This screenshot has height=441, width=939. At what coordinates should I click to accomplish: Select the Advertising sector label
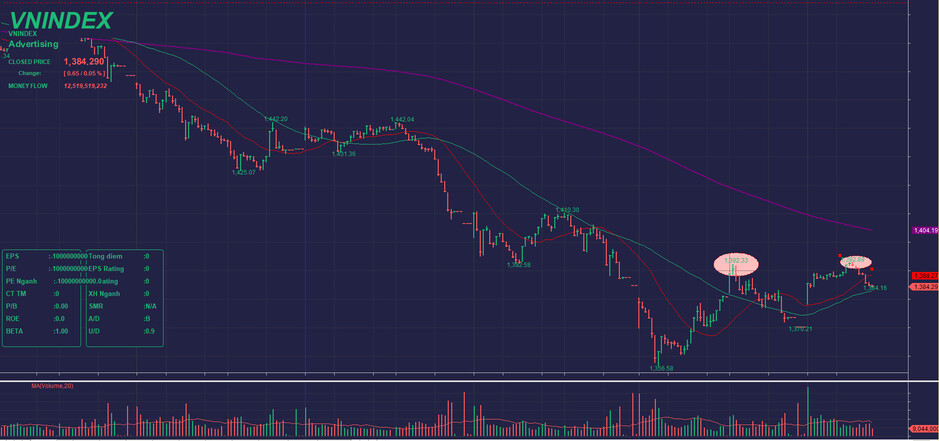[x=34, y=44]
